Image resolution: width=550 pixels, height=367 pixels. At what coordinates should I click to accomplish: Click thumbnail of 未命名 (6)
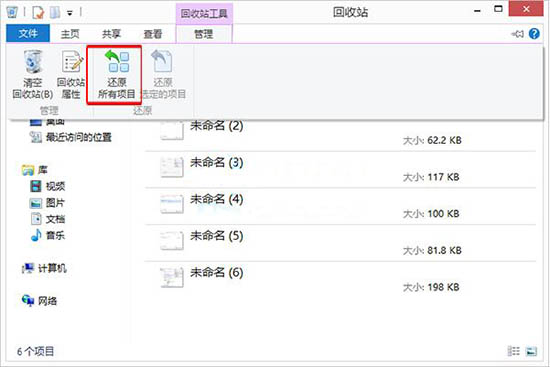tap(172, 277)
